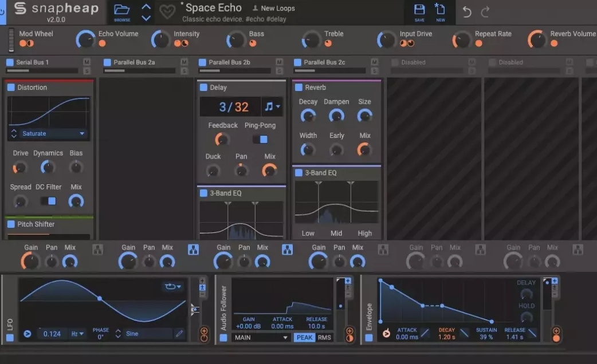The width and height of the screenshot is (597, 364).
Task: Open the lane routing icon for Parallel Bus 2b
Action: 288,250
